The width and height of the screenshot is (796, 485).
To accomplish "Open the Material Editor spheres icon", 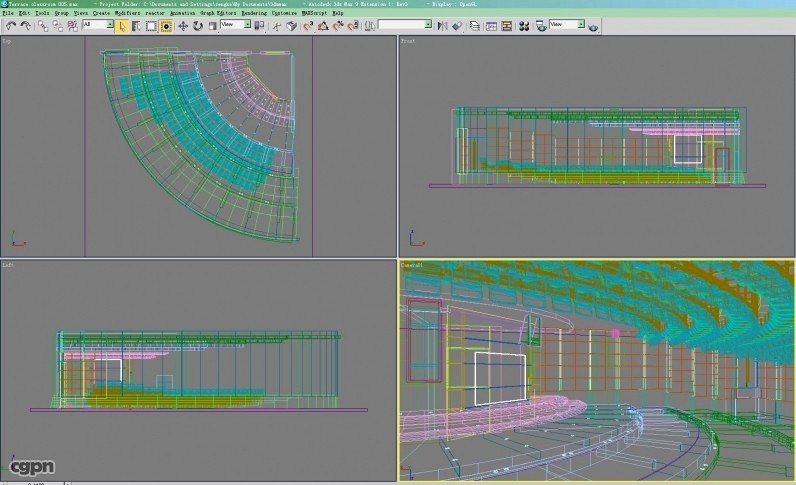I will (x=524, y=25).
